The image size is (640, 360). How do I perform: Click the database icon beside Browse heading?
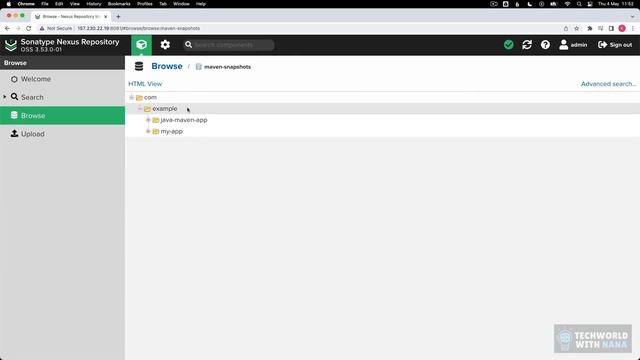139,66
